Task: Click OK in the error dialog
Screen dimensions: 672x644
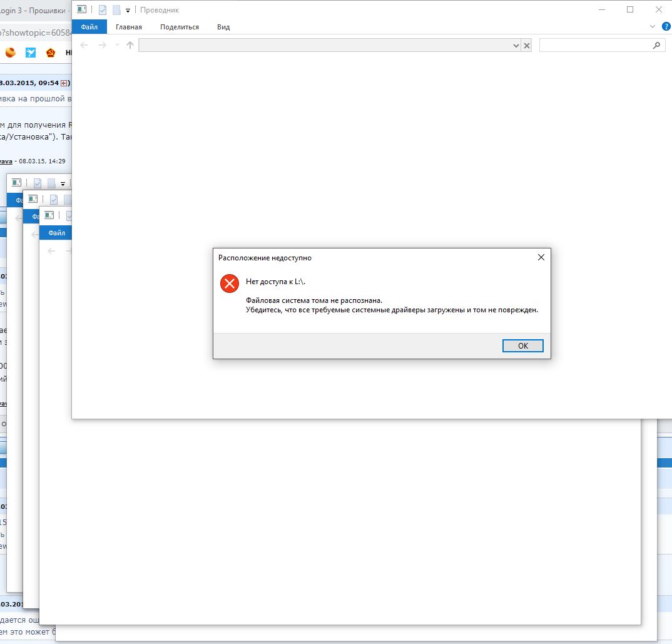Action: (522, 345)
